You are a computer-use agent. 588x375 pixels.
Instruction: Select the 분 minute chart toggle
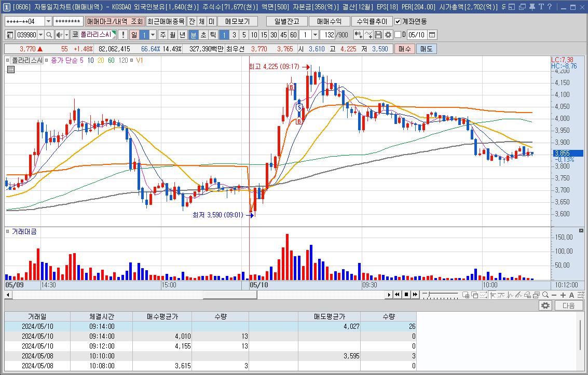coord(194,35)
